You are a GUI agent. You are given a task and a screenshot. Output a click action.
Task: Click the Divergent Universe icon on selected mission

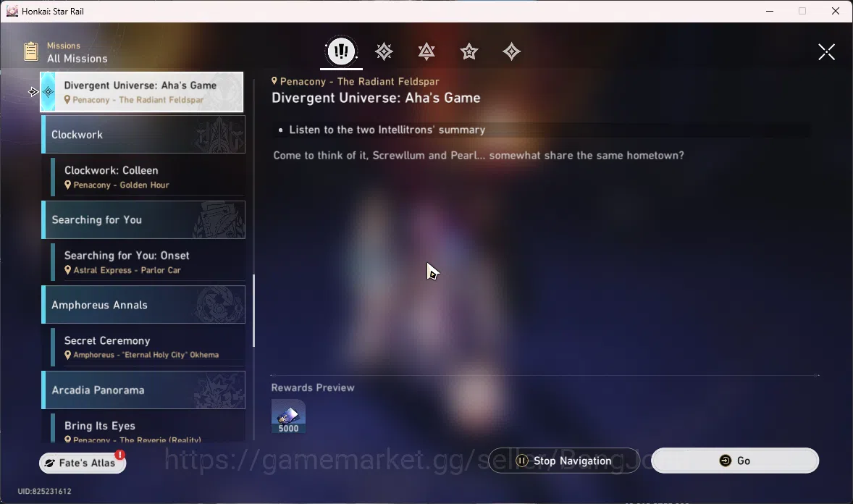pyautogui.click(x=49, y=92)
